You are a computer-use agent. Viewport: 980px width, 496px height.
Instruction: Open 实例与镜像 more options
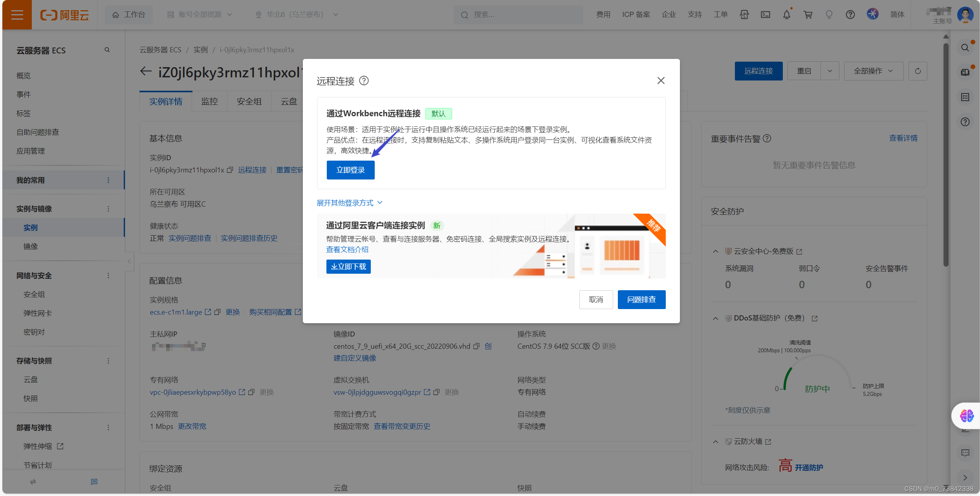[108, 209]
